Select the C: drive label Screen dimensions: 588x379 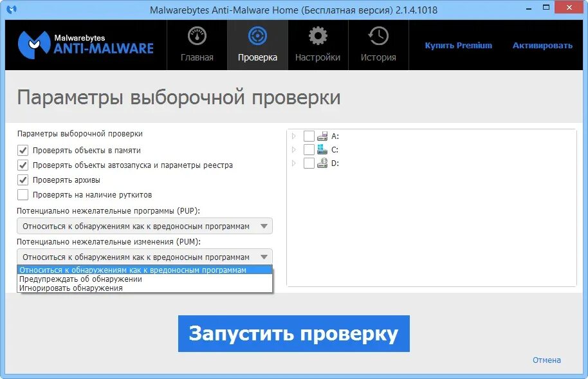point(335,150)
